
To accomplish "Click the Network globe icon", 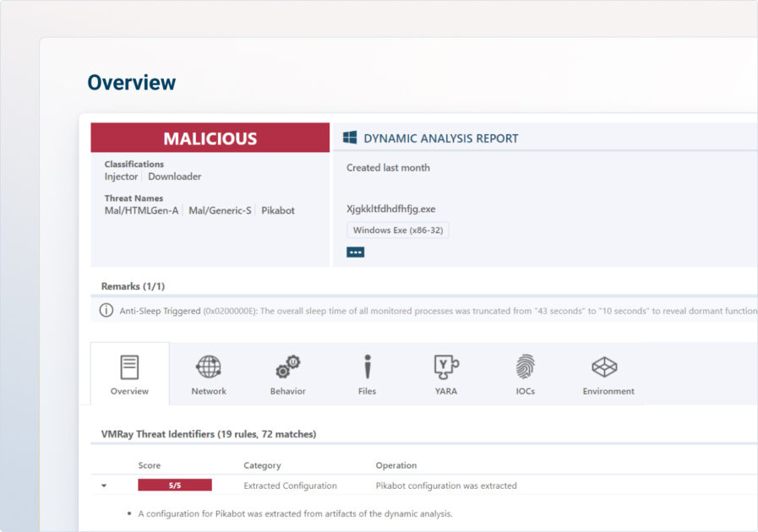I will point(208,366).
